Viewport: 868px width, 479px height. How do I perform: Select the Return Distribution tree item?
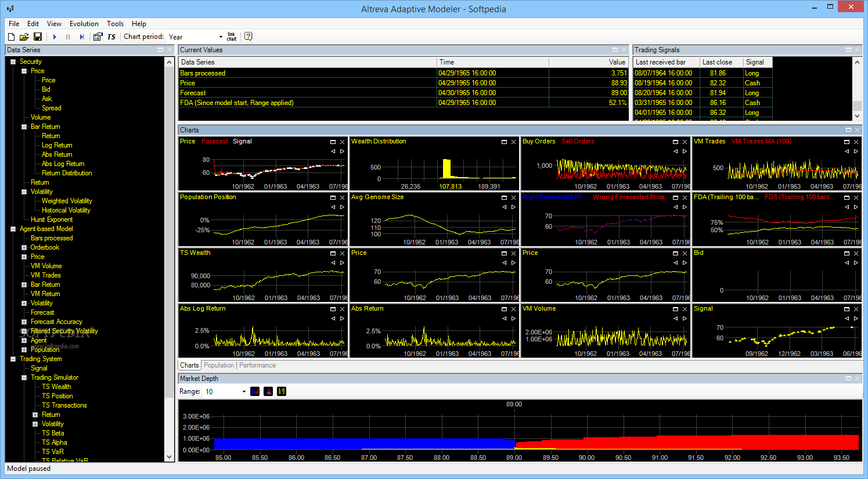coord(67,173)
